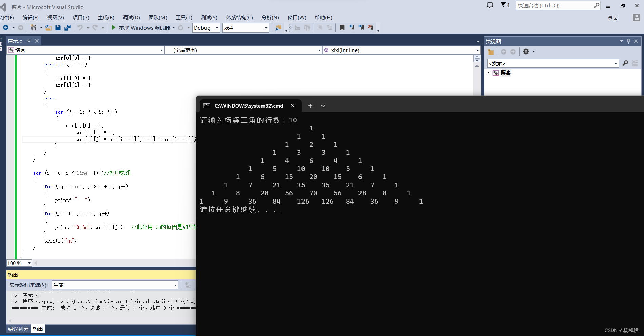The height and width of the screenshot is (336, 644).
Task: Click the search magnifier in Class View
Action: 625,63
